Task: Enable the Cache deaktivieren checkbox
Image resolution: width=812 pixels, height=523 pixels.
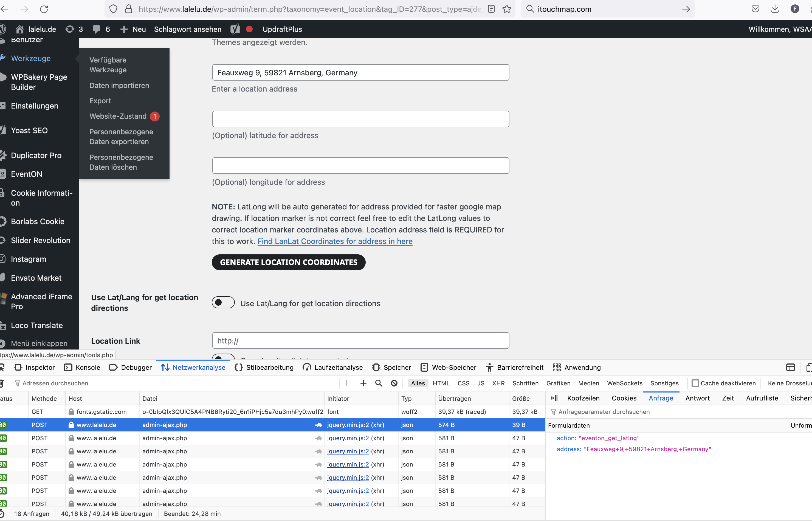Action: click(695, 383)
